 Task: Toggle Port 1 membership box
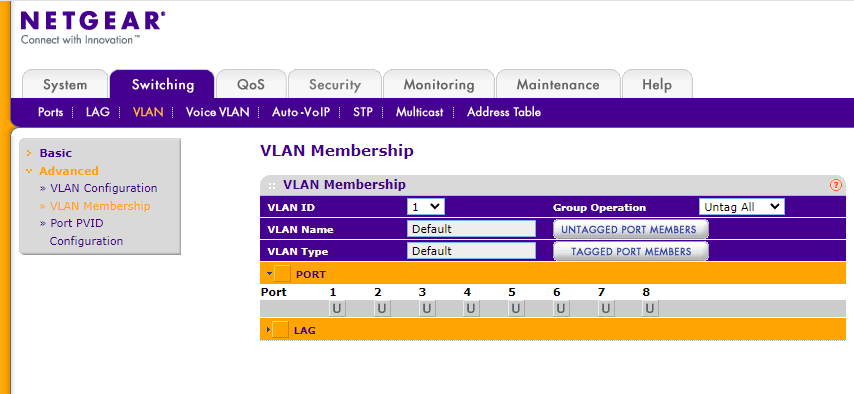(x=337, y=309)
